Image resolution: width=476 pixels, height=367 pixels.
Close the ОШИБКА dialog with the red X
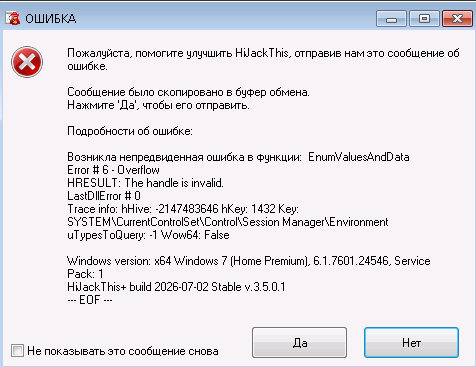(457, 18)
